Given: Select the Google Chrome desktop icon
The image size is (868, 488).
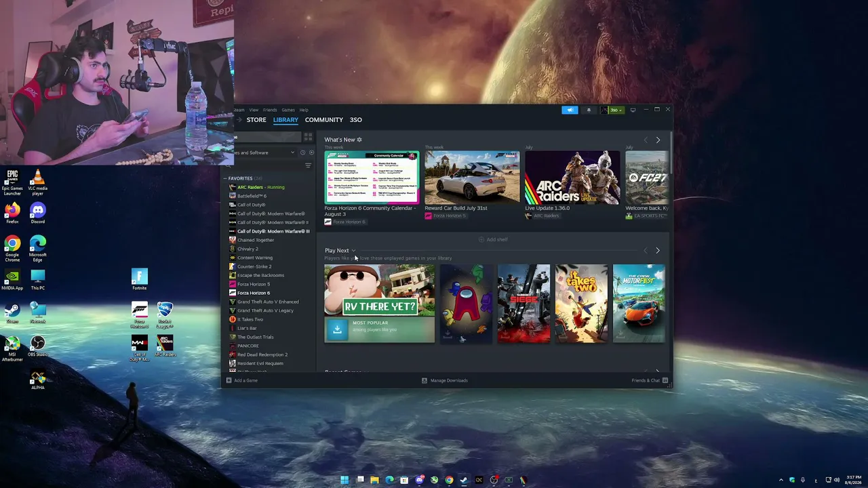Looking at the screenshot, I should (x=12, y=248).
